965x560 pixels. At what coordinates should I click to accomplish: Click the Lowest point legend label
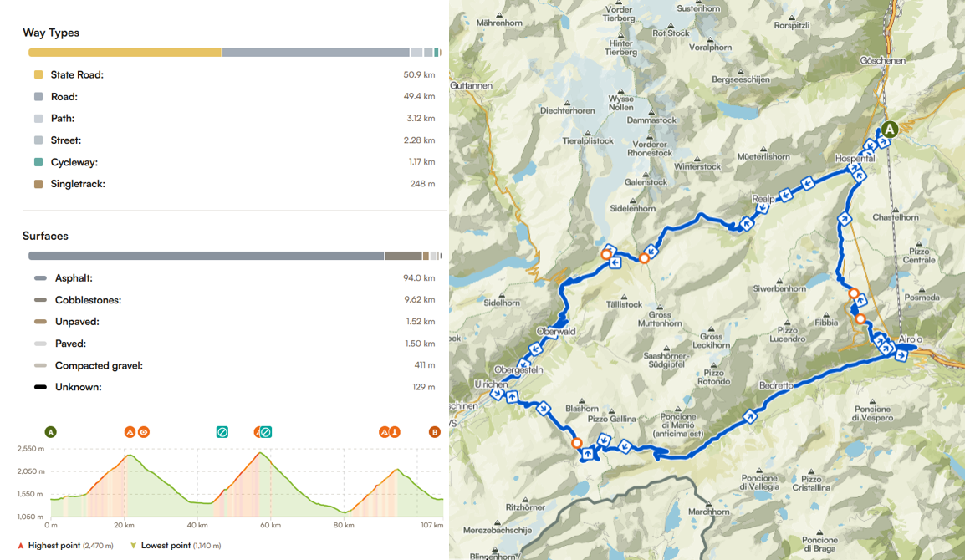167,546
